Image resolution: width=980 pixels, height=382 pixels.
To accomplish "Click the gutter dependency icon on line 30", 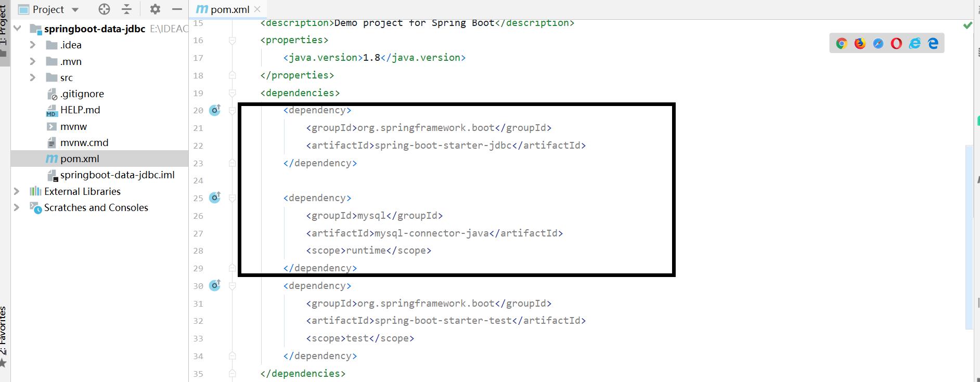I will [215, 286].
